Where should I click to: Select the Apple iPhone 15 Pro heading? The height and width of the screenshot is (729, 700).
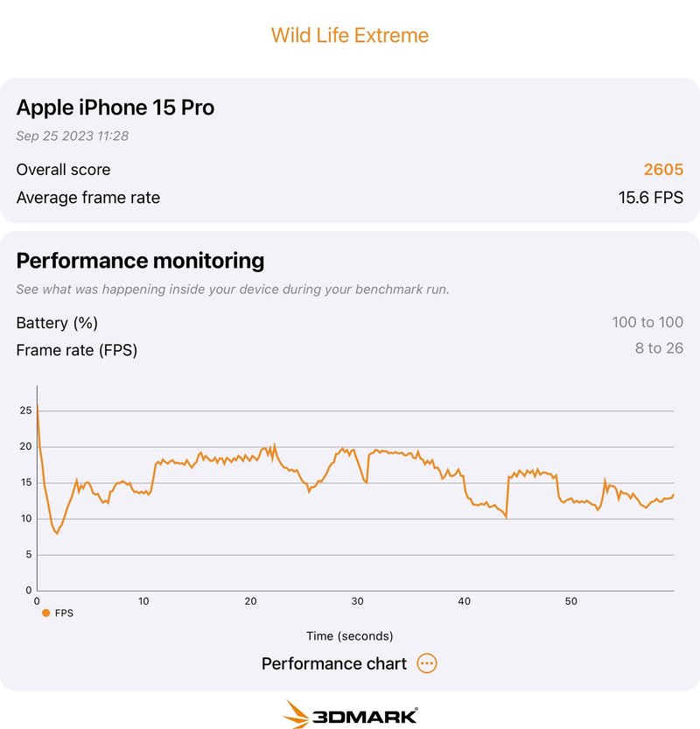115,108
